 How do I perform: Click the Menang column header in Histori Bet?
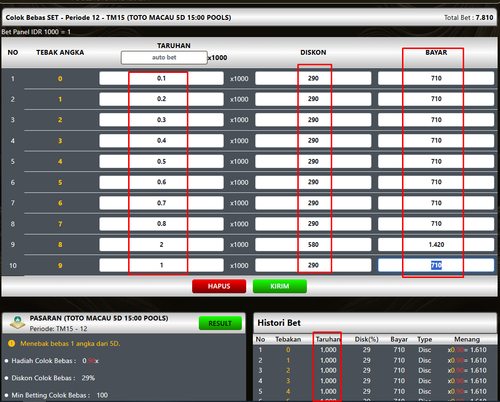coord(467,339)
